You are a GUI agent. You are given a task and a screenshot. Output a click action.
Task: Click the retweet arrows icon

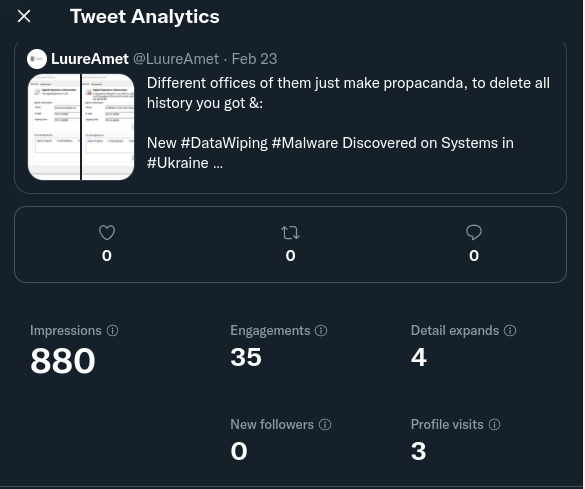click(290, 233)
